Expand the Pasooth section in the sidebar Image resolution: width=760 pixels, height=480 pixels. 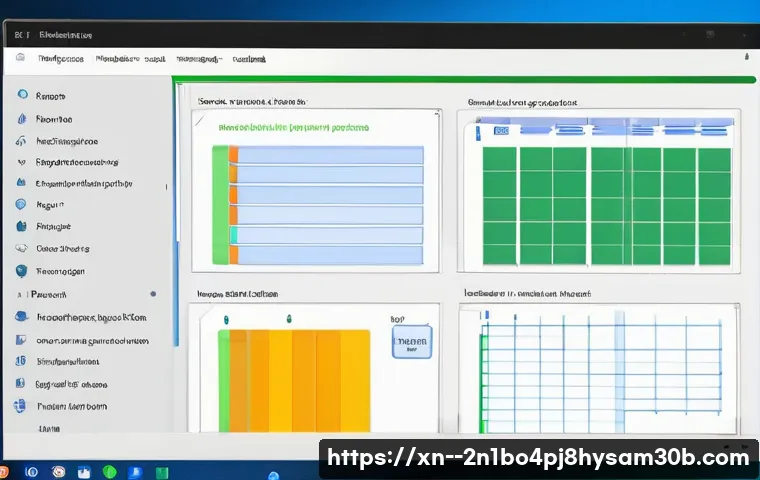pyautogui.click(x=20, y=295)
